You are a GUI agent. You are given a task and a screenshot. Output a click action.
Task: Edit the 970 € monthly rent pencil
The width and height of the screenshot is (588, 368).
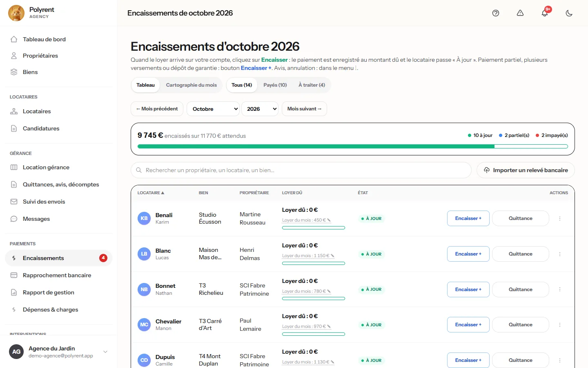[x=329, y=327]
